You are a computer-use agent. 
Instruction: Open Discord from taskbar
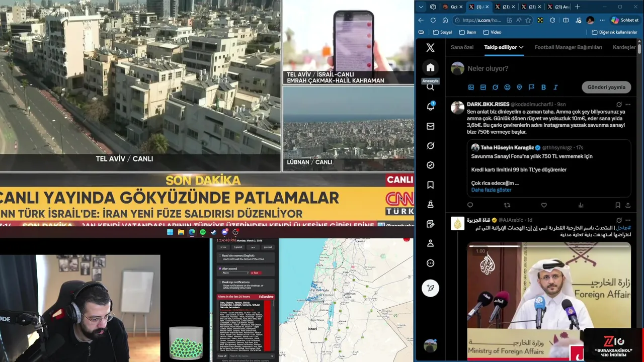(x=224, y=232)
